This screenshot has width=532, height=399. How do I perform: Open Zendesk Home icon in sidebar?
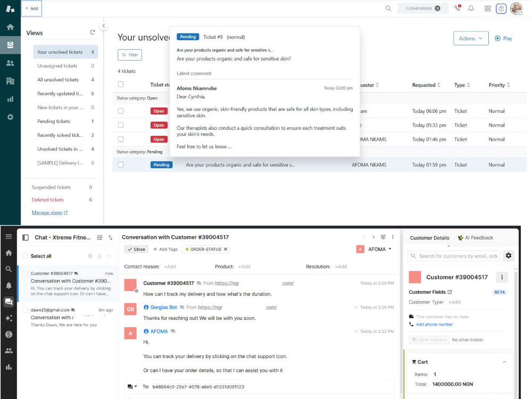[10, 27]
